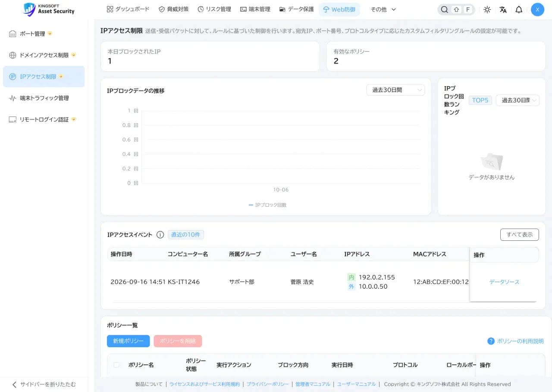Select the Web防御 tab
This screenshot has width=552, height=392.
(x=339, y=9)
